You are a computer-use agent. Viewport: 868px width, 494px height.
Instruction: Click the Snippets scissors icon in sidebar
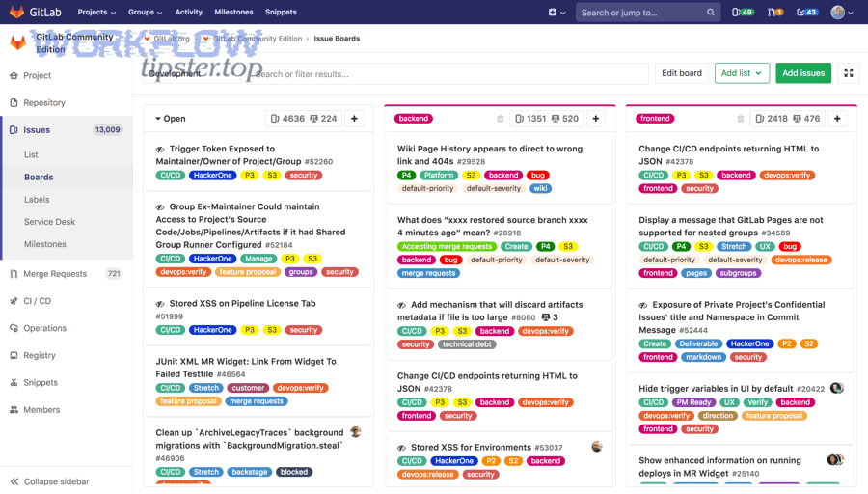pos(14,383)
